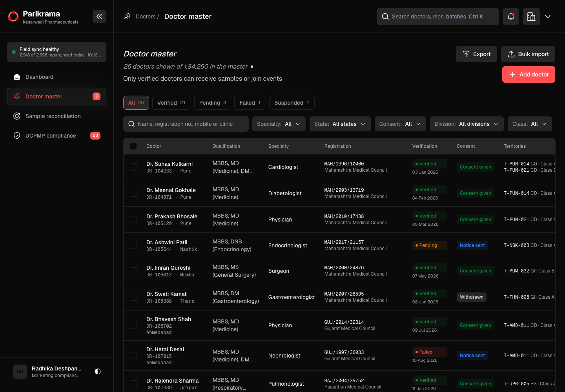Open the State filter dropdown
The image size is (565, 392).
(340, 124)
